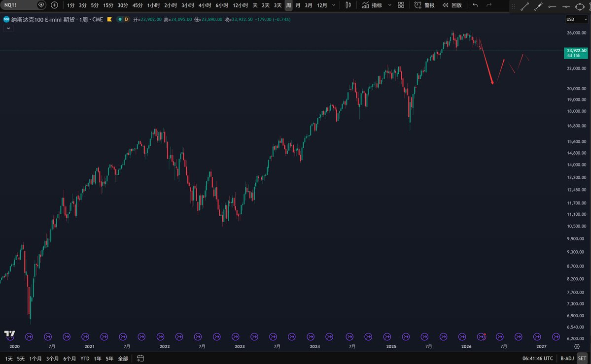Open the 警报 alert button

point(424,5)
